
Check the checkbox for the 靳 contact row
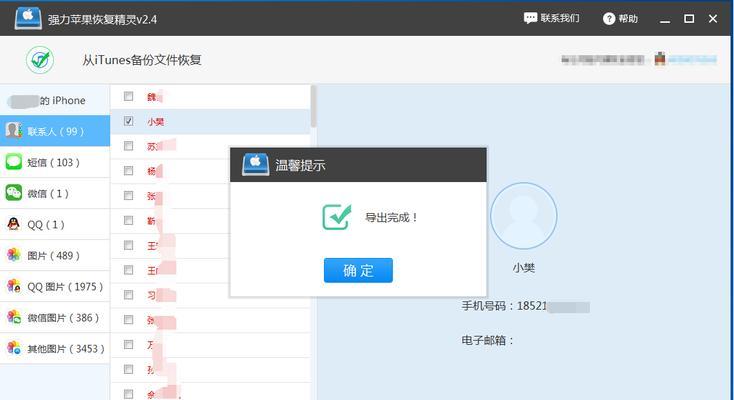click(x=128, y=220)
